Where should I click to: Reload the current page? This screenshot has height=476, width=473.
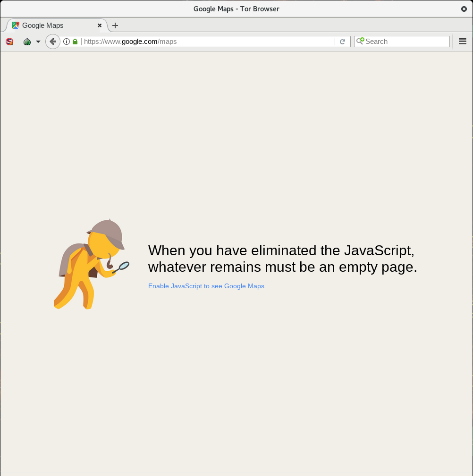pyautogui.click(x=342, y=42)
